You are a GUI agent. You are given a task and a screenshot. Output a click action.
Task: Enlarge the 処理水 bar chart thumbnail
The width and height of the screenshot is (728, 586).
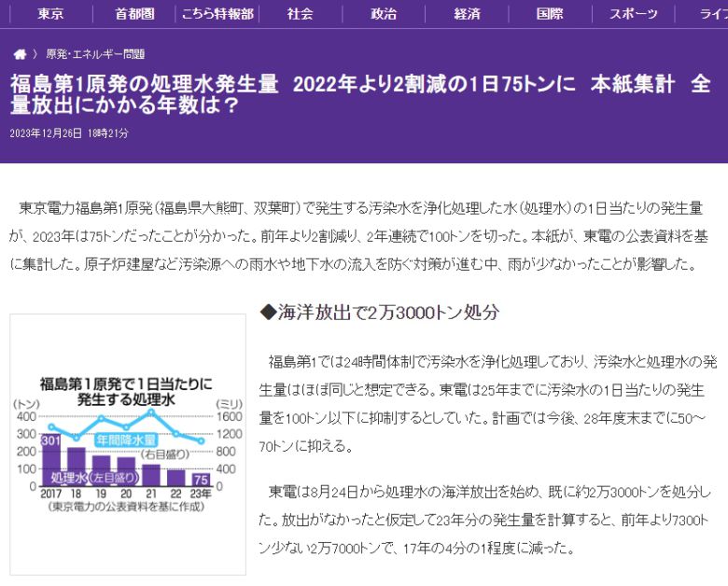[x=128, y=444]
